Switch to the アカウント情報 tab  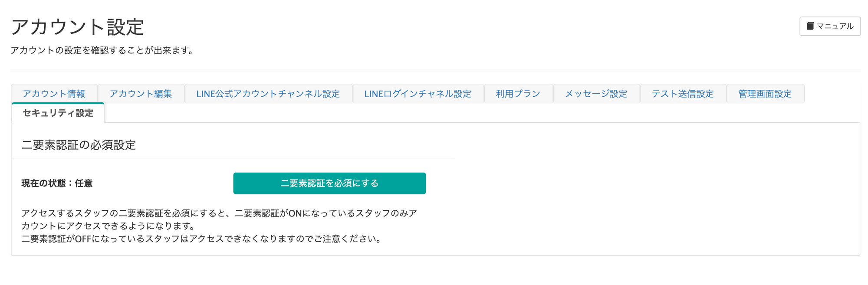[54, 94]
